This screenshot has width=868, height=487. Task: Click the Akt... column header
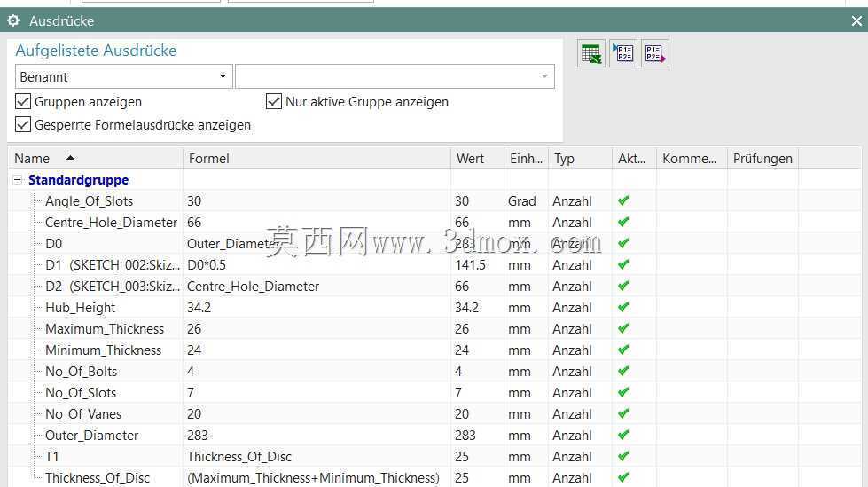tap(635, 159)
